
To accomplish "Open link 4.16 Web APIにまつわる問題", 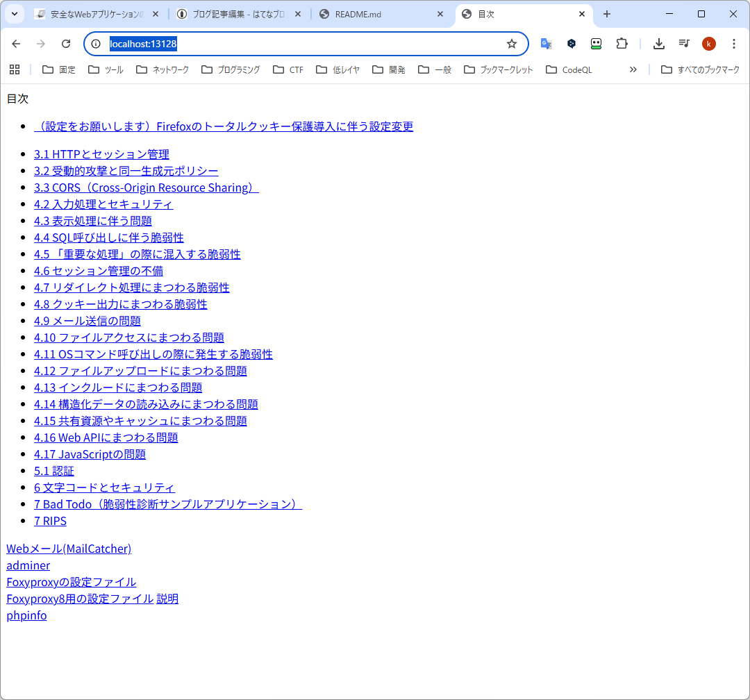I will coord(106,437).
